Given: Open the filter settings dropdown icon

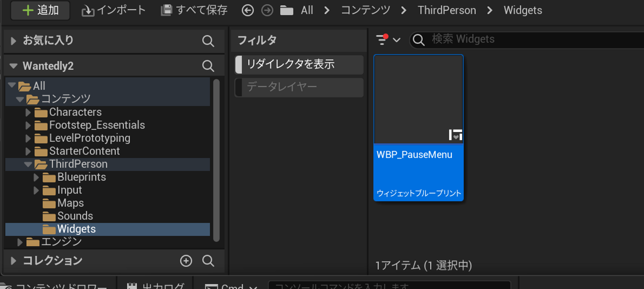Looking at the screenshot, I should click(388, 40).
